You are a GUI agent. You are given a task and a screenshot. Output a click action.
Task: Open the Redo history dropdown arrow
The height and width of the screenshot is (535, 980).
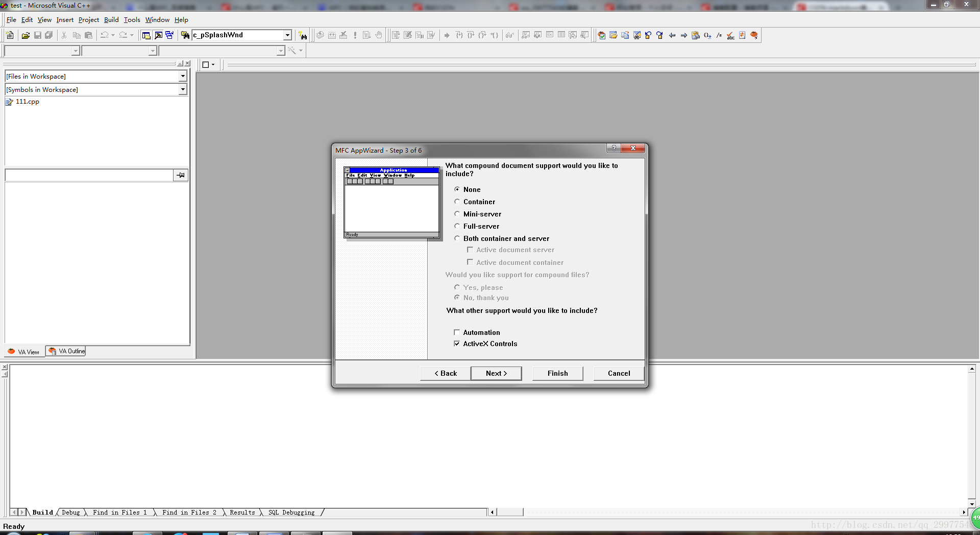point(132,35)
